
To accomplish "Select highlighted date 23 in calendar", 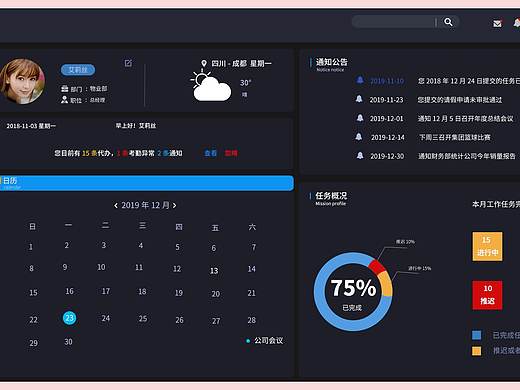I will pos(69,318).
